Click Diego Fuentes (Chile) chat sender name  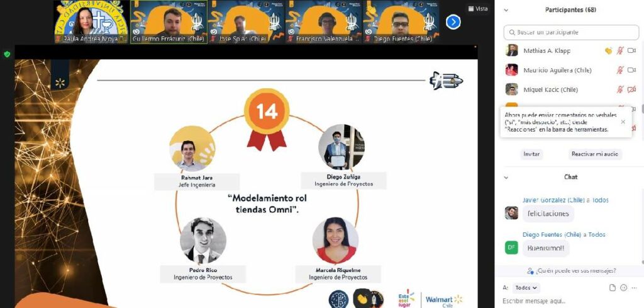click(552, 234)
